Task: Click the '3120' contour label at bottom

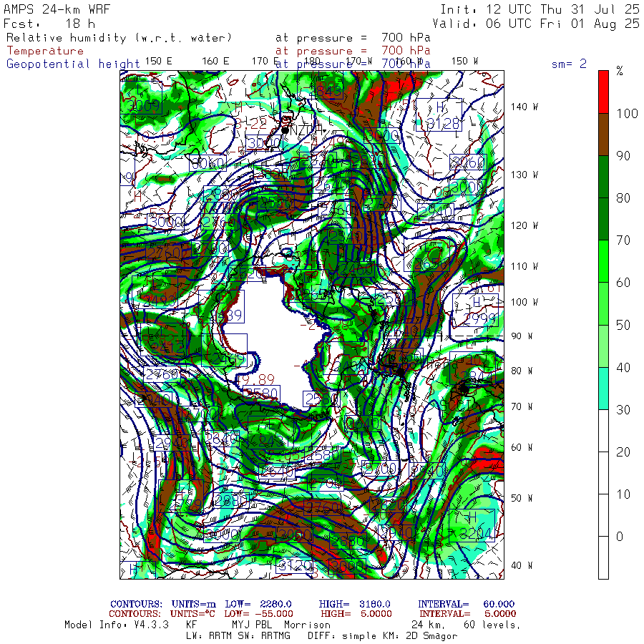Action: click(293, 565)
